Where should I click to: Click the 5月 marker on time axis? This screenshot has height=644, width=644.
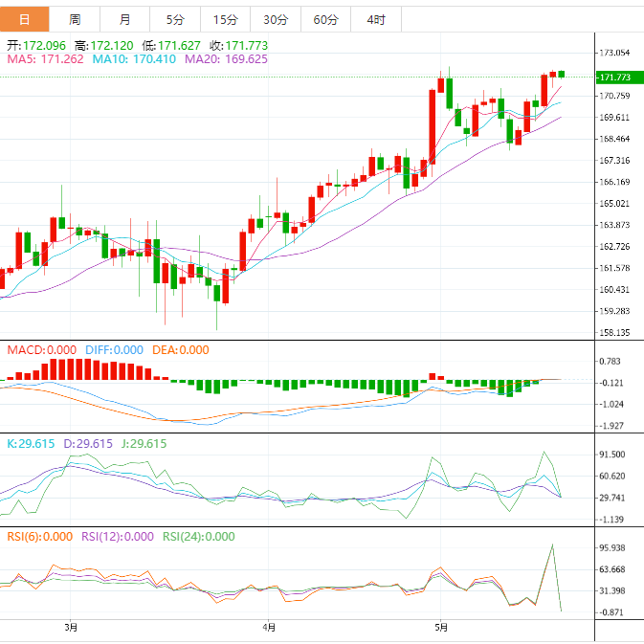click(x=440, y=628)
